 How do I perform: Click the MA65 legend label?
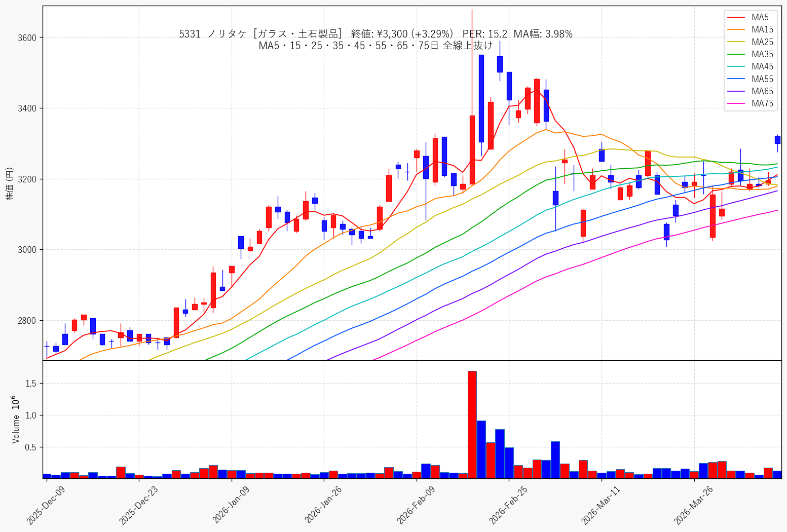[x=762, y=91]
